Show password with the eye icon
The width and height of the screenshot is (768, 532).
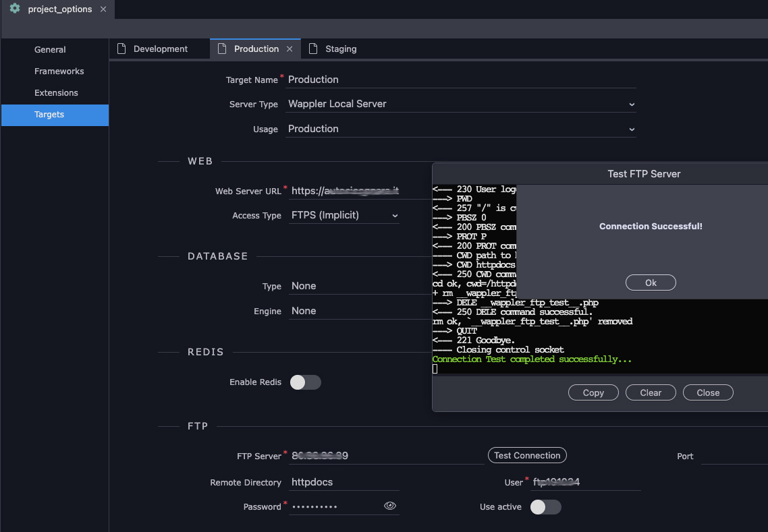[x=389, y=506]
